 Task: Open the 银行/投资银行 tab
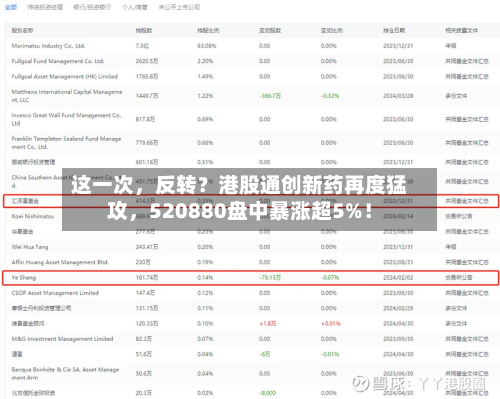(x=92, y=7)
